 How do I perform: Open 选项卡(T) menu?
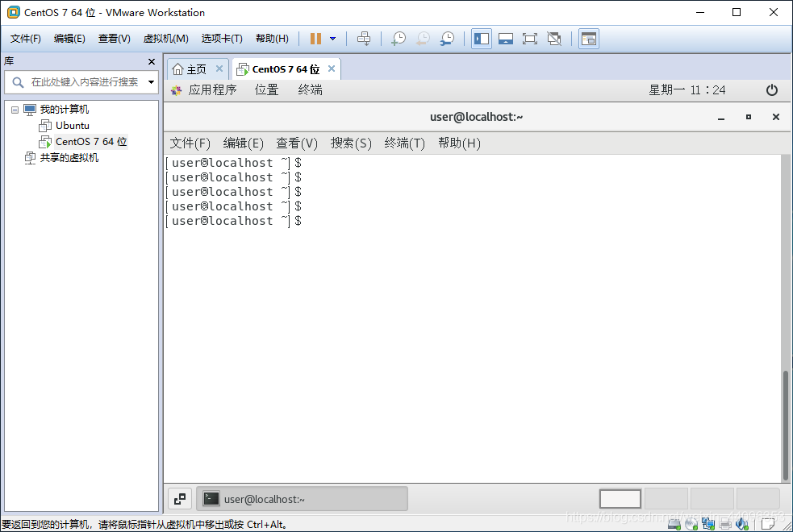point(222,39)
